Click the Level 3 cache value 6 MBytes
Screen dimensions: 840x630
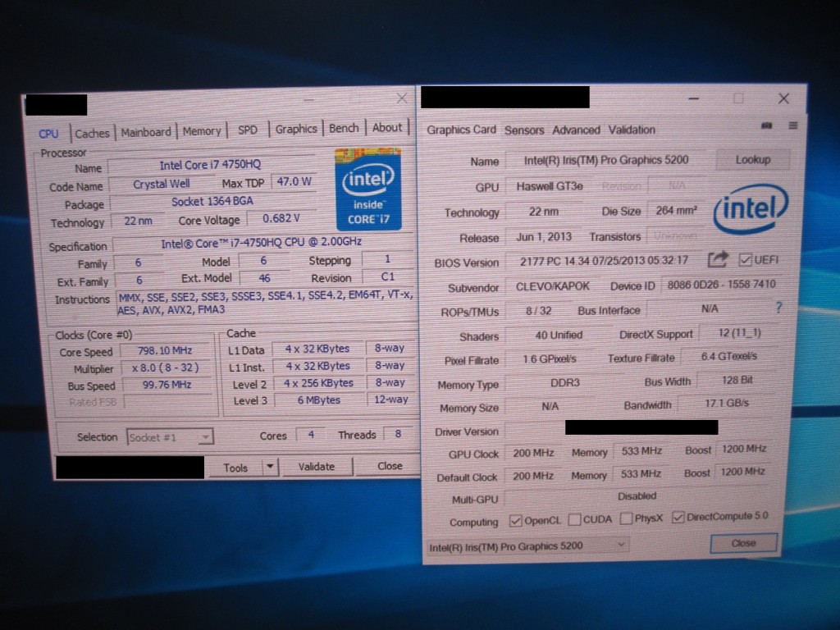pyautogui.click(x=319, y=400)
